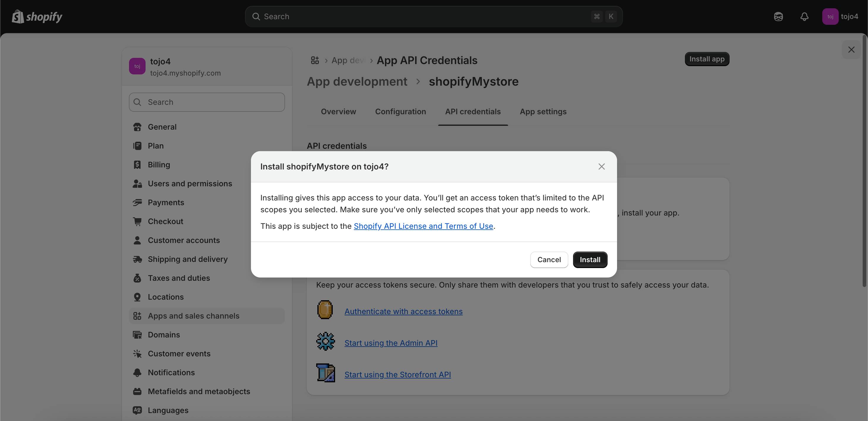Open Shopify API License and Terms link
Screen dimensions: 868x421
pyautogui.click(x=423, y=226)
